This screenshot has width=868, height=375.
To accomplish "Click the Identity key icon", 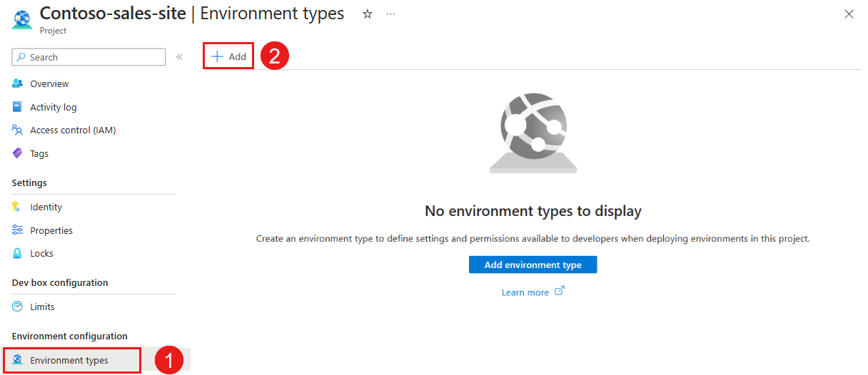I will 18,207.
